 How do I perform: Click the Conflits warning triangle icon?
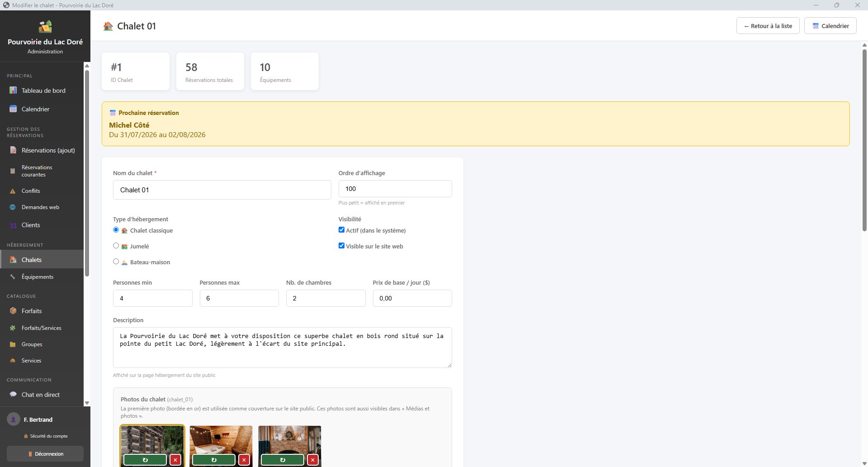click(13, 191)
